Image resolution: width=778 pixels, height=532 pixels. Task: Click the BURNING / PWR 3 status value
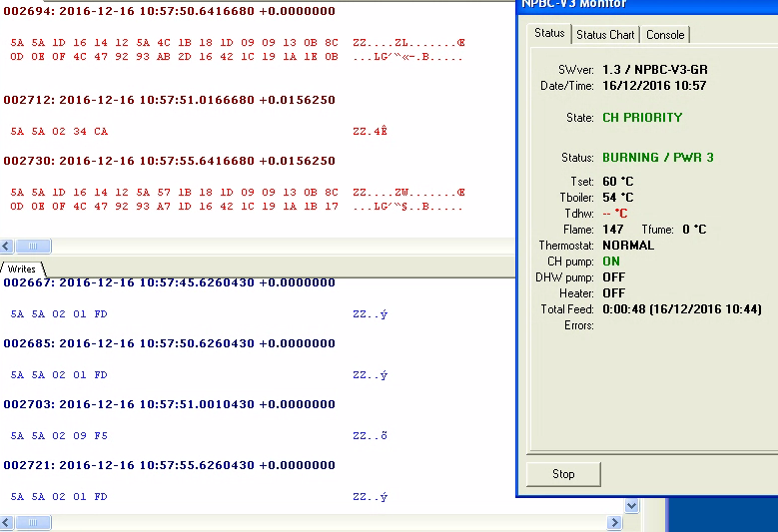click(657, 158)
